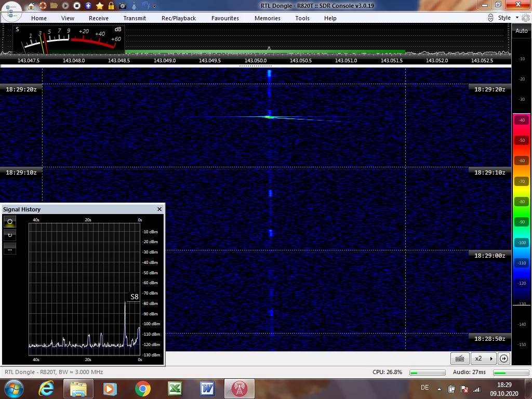Screen dimensions: 532x399
Task: Click the 18:29:20z timestamp on the left
Action: (21, 89)
